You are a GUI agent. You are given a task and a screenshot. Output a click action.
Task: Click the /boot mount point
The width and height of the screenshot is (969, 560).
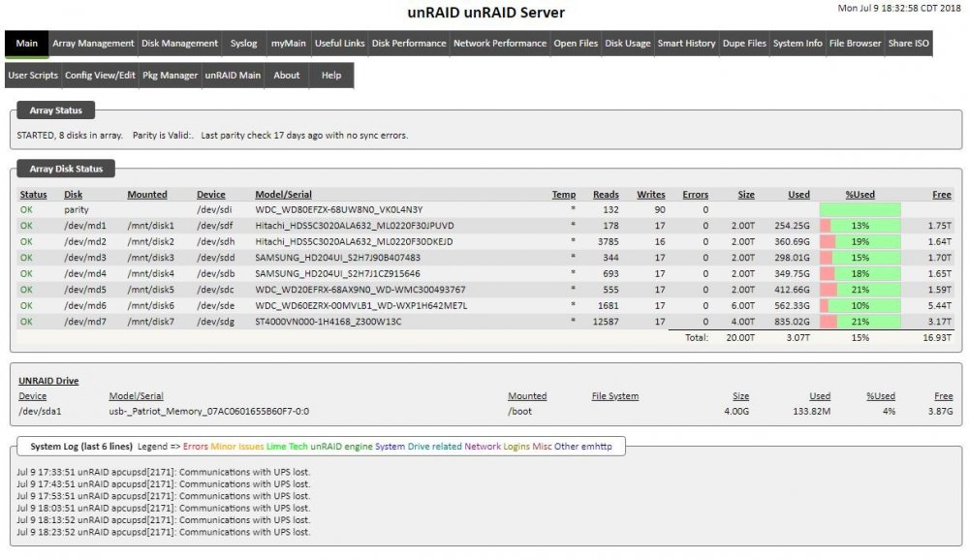[519, 411]
